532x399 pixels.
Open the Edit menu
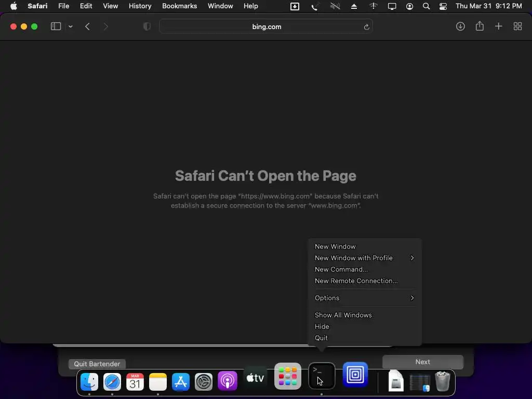(86, 6)
